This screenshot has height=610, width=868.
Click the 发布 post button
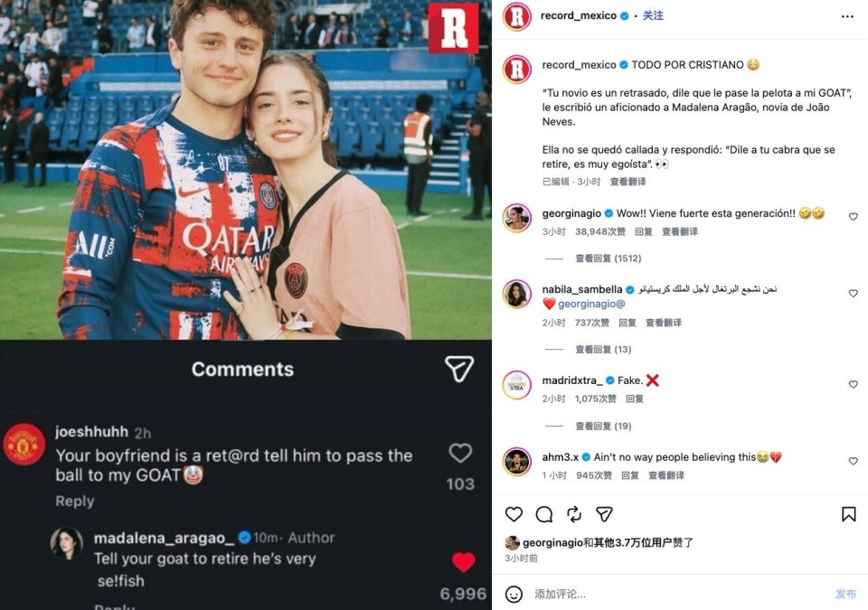845,594
